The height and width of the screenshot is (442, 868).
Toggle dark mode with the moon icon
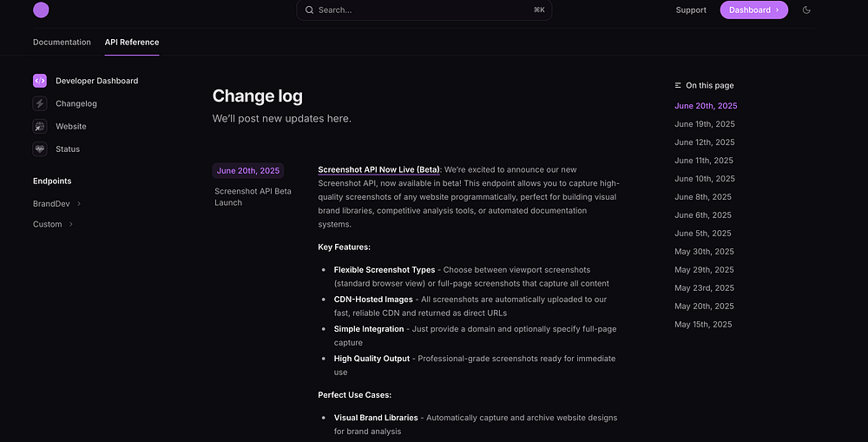pyautogui.click(x=806, y=10)
